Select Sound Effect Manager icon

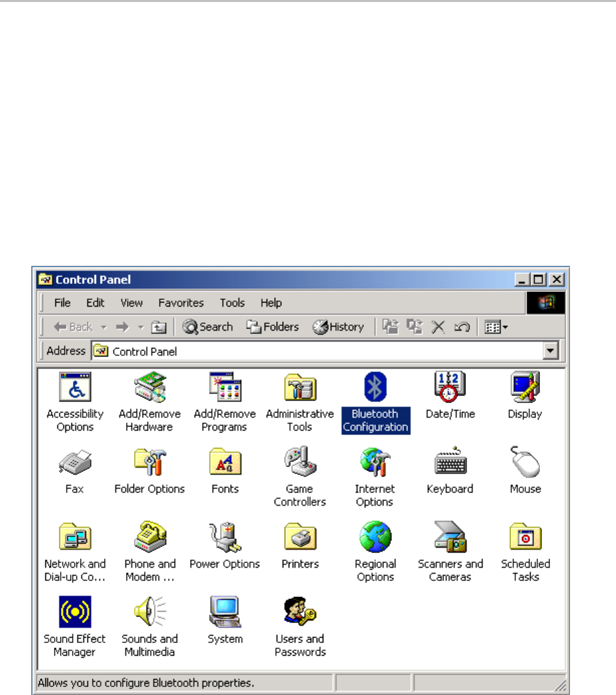pyautogui.click(x=75, y=612)
